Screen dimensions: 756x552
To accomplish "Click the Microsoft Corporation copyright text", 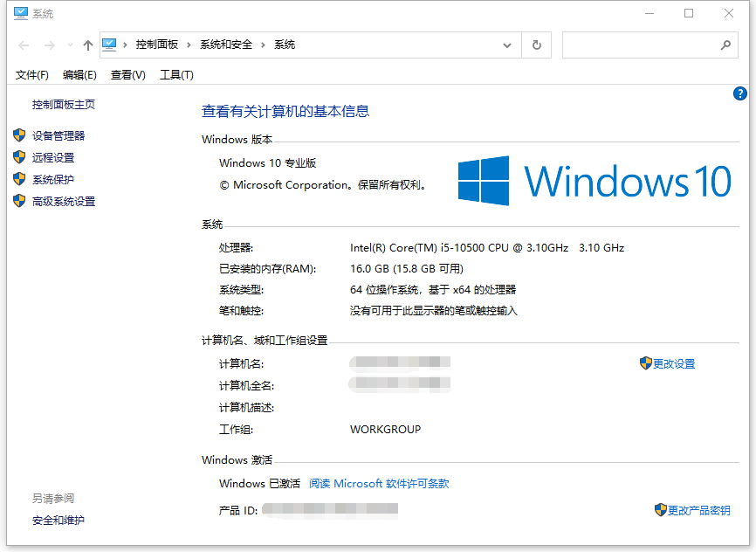I will (x=324, y=185).
